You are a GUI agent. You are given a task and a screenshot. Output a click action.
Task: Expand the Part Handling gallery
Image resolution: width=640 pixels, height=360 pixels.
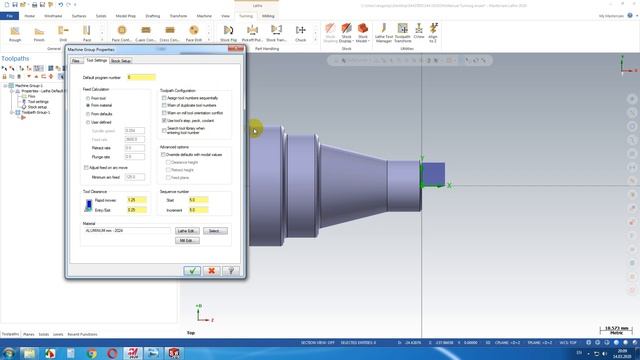click(x=315, y=40)
